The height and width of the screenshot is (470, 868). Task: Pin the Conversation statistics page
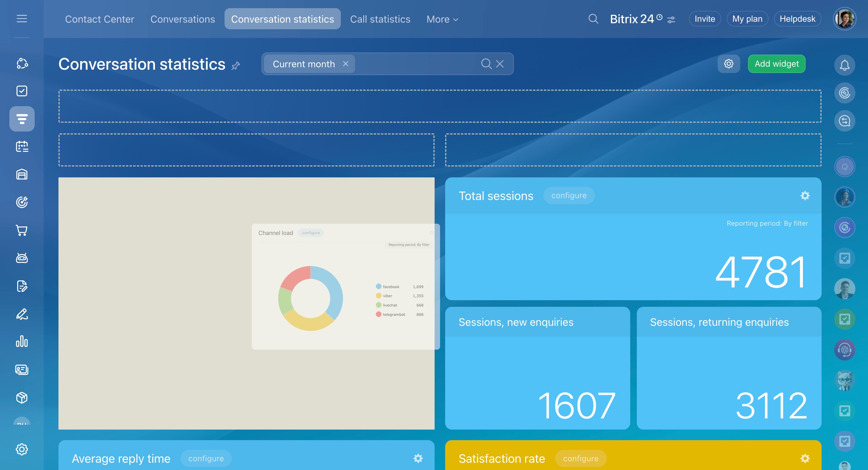coord(236,65)
